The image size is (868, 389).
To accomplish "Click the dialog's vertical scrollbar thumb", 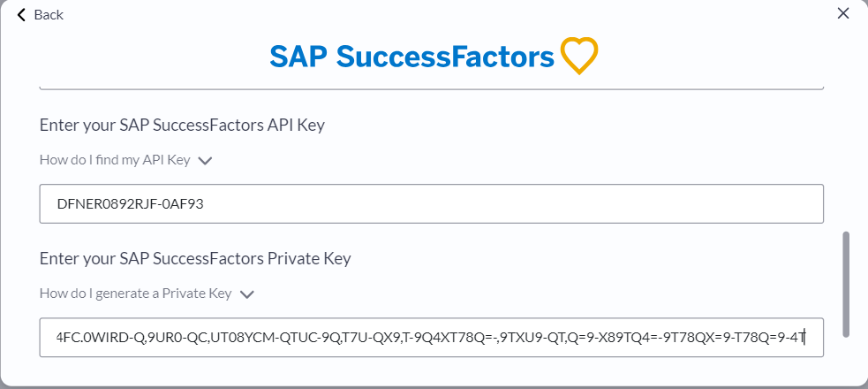I will pyautogui.click(x=845, y=285).
